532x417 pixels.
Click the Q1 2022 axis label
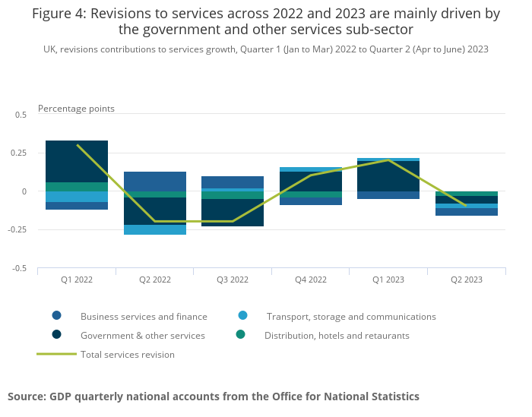point(77,280)
